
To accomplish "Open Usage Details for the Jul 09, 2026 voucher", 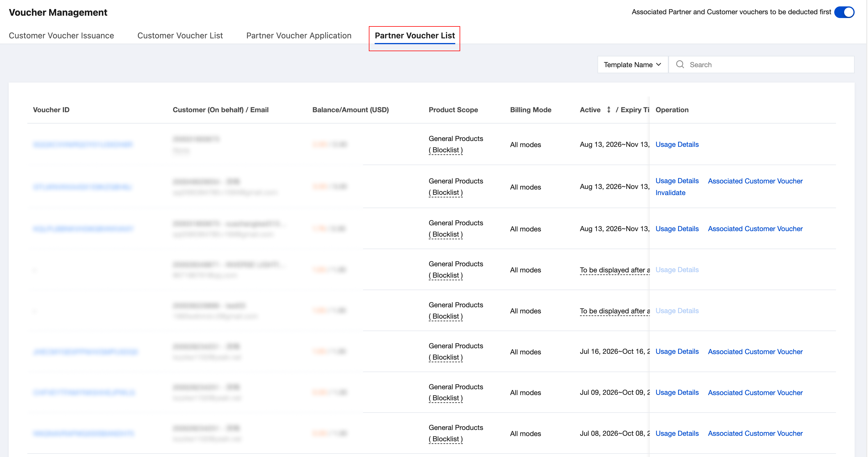I will [677, 393].
